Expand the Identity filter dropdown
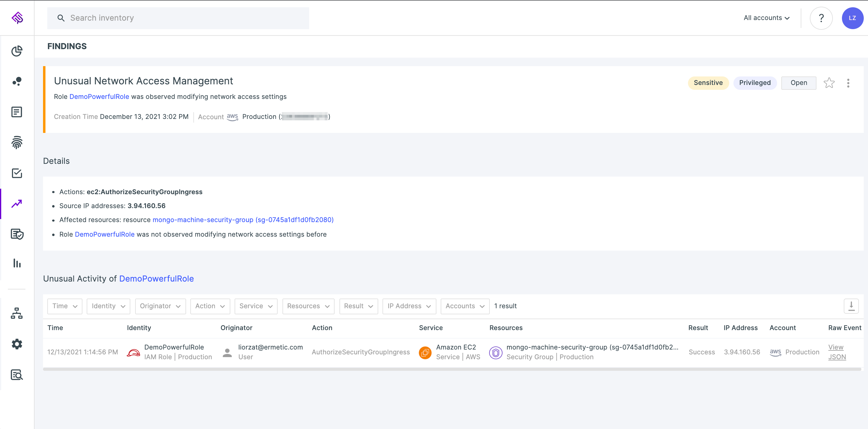 108,306
